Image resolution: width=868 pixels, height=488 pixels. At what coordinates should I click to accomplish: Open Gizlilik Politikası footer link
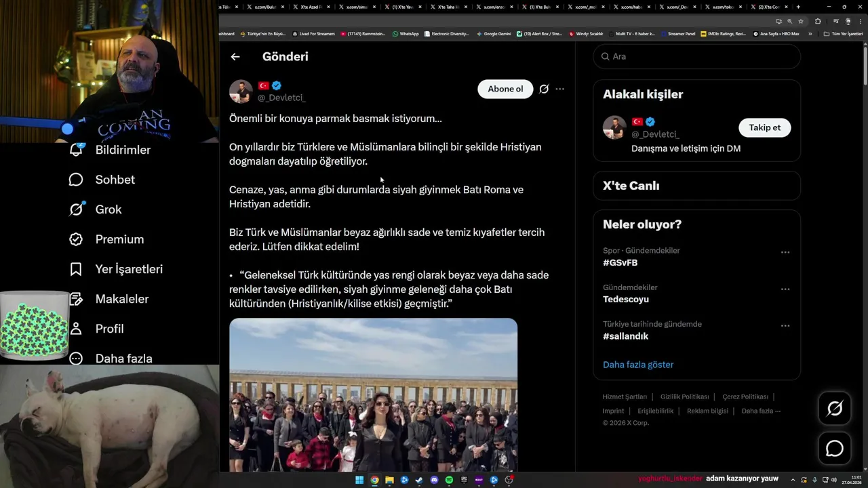(684, 396)
